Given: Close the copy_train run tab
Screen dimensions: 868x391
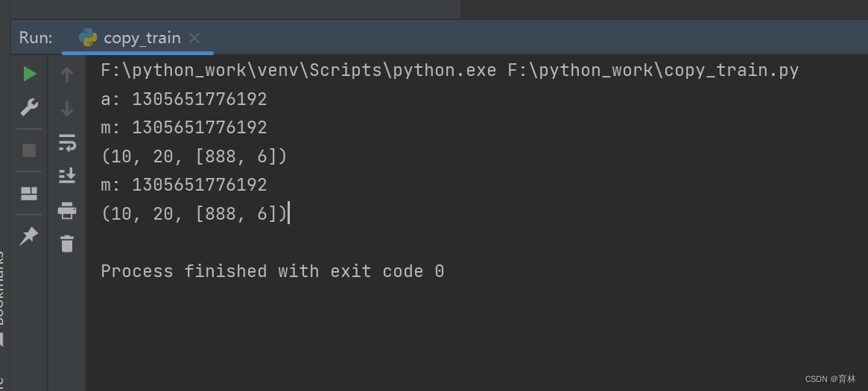Looking at the screenshot, I should tap(194, 38).
